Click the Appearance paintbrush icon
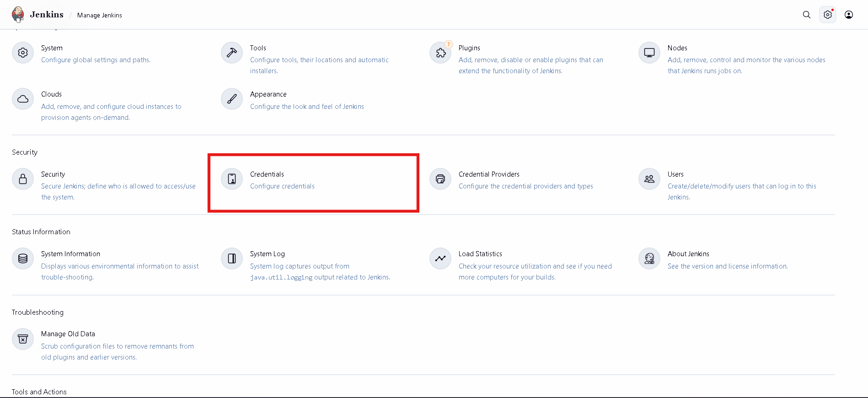This screenshot has height=398, width=868. click(x=232, y=99)
